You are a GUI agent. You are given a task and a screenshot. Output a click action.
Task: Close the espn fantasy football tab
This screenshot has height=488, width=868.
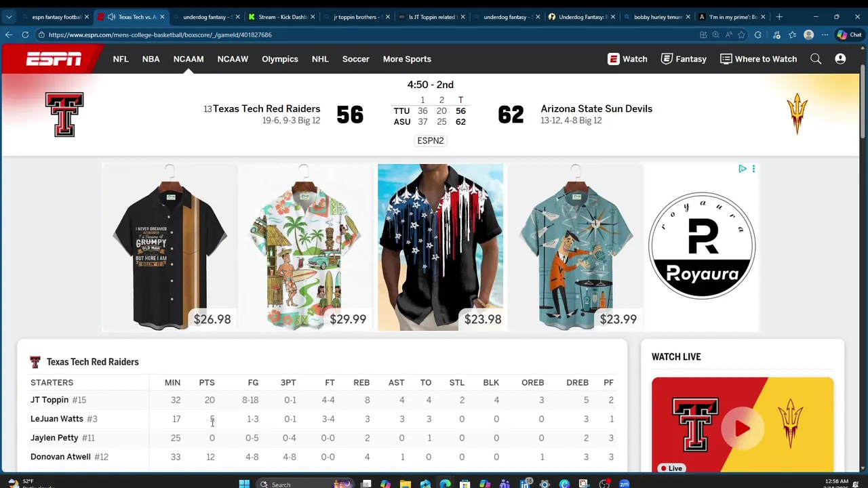(x=87, y=17)
